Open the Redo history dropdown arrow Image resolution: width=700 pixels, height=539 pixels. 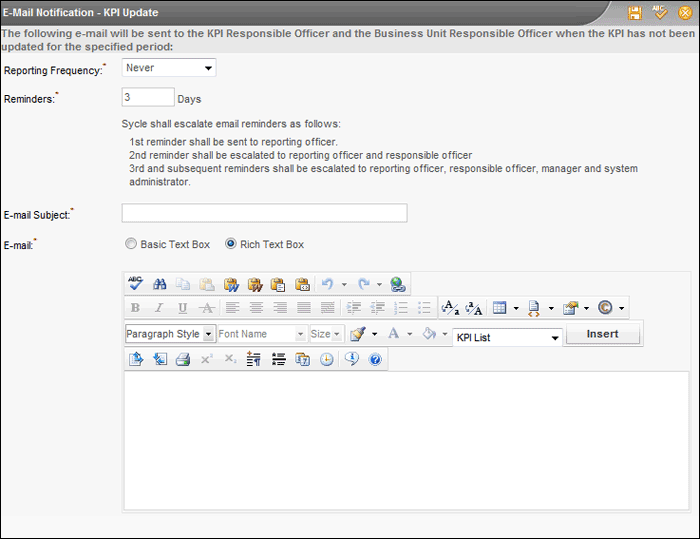coord(379,284)
